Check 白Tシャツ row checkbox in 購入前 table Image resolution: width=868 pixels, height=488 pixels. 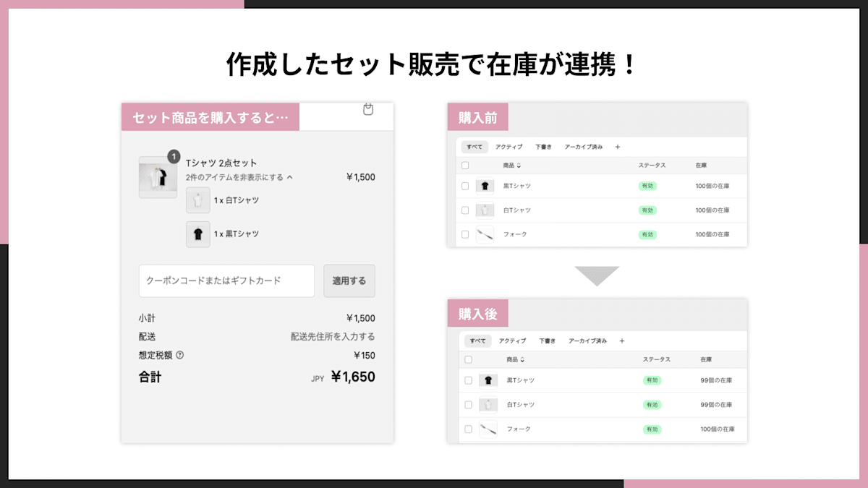pyautogui.click(x=465, y=210)
